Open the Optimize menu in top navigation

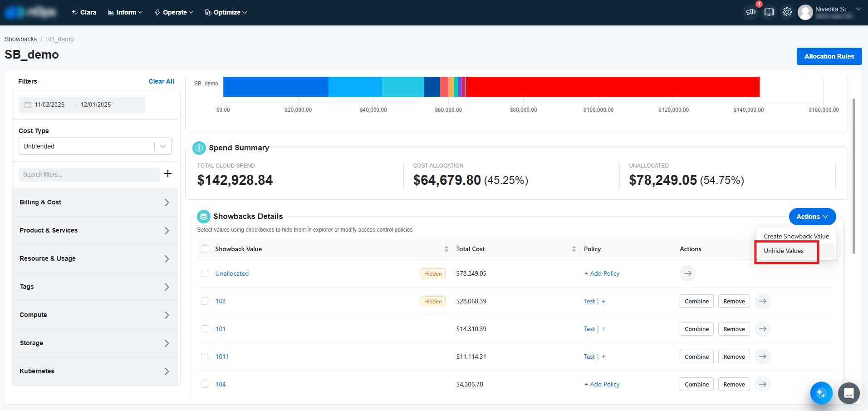point(226,12)
